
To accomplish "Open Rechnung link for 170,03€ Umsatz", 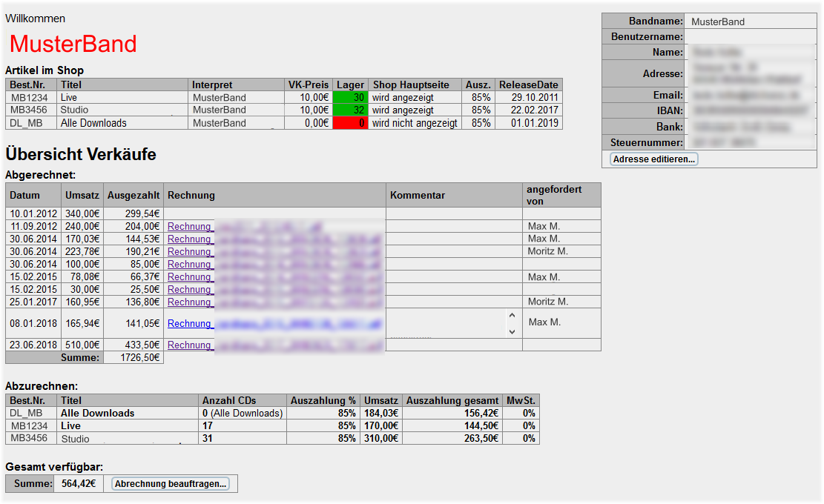I will [x=190, y=239].
